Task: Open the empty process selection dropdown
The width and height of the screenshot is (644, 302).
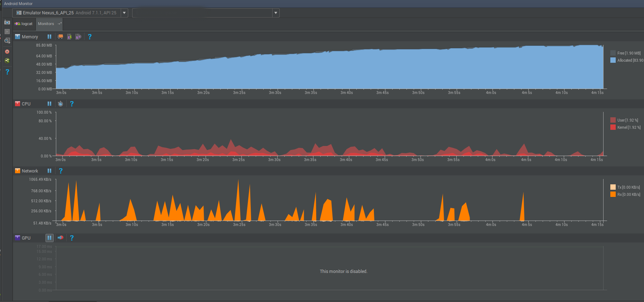Action: [x=275, y=13]
